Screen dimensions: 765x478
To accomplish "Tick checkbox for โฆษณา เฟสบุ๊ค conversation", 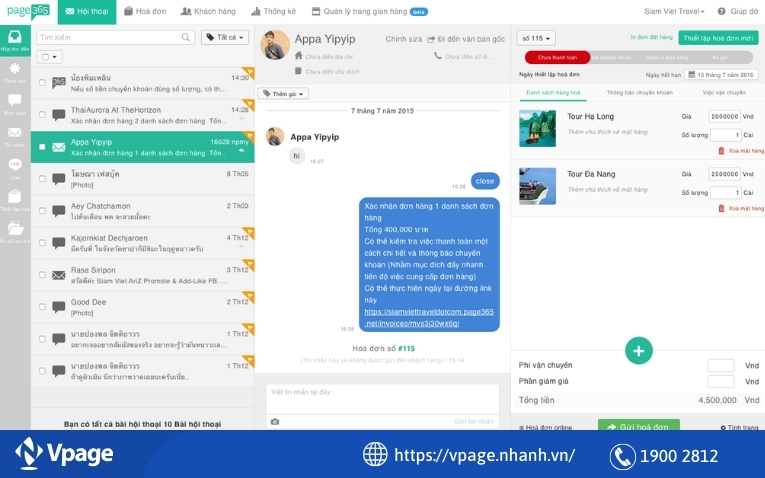I will pyautogui.click(x=42, y=179).
